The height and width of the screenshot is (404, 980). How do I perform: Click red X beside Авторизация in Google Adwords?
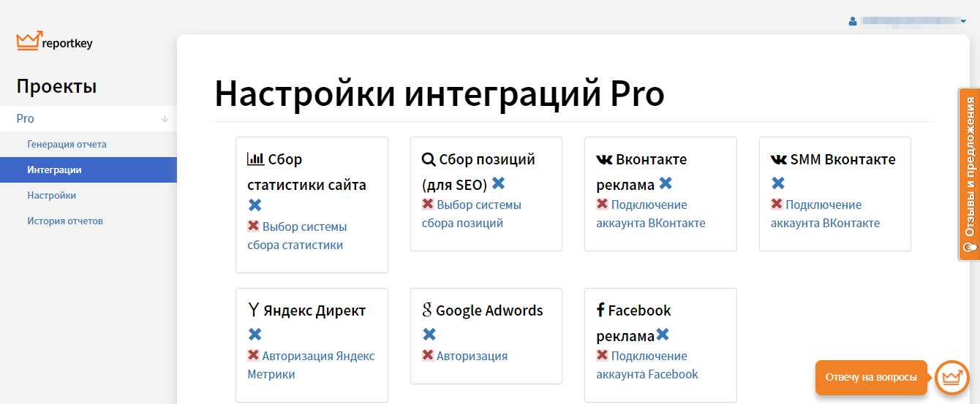pyautogui.click(x=428, y=355)
